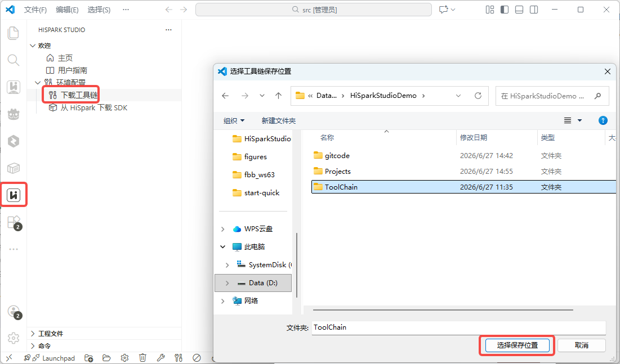This screenshot has width=620, height=364.
Task: Go up one folder level in the dialog
Action: click(278, 96)
